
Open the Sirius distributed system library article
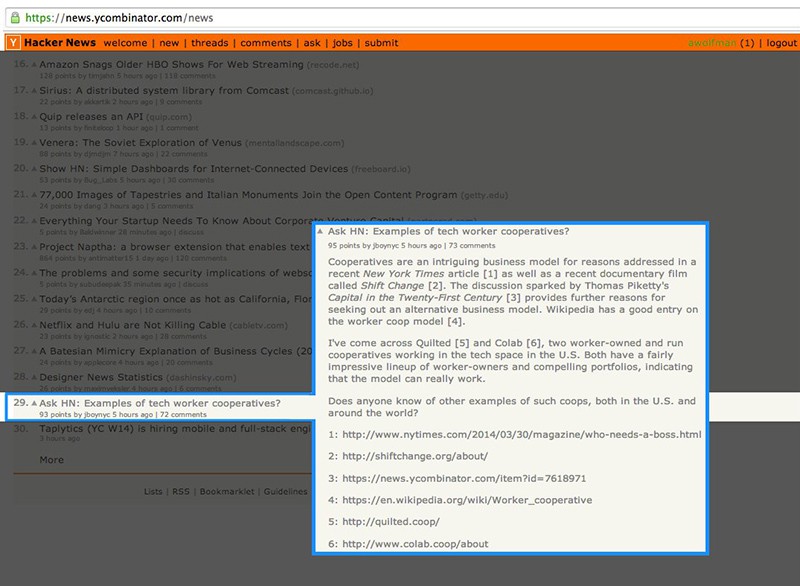(x=164, y=91)
